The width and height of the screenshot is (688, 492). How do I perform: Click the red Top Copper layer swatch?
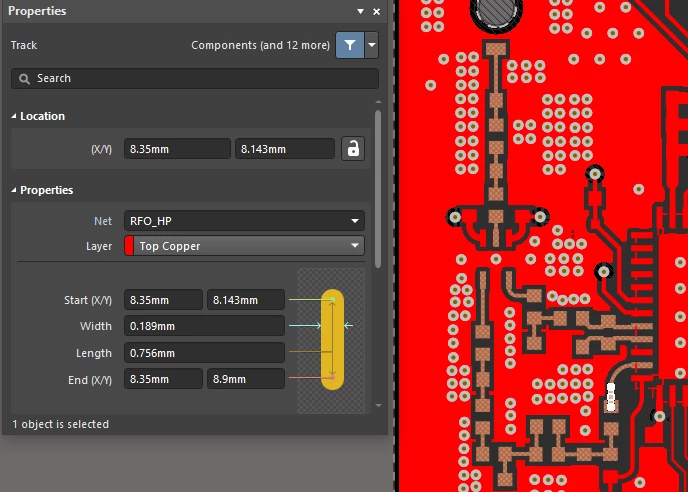coord(129,246)
